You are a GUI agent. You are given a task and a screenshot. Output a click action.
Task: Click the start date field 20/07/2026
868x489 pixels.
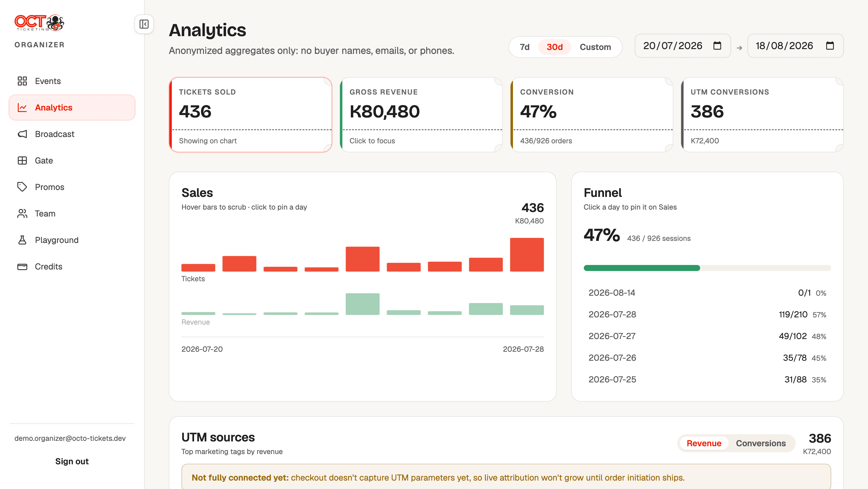click(682, 46)
